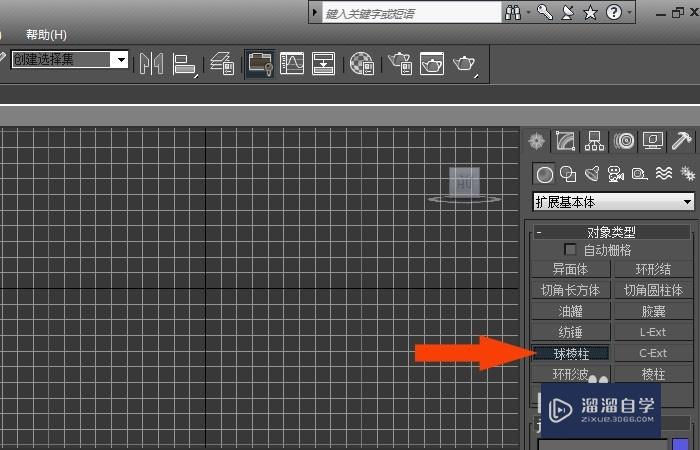Select the Helpers category icon
This screenshot has width=700, height=450.
[639, 174]
